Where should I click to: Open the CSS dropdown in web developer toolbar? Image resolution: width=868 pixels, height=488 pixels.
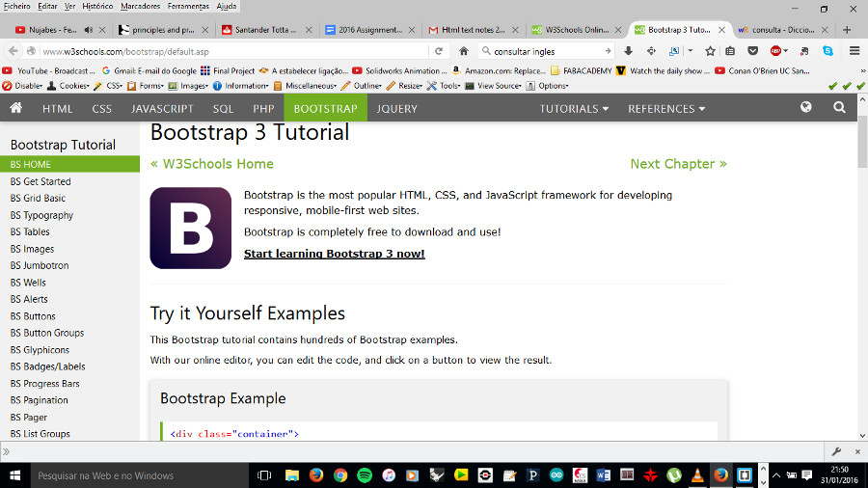pyautogui.click(x=108, y=86)
